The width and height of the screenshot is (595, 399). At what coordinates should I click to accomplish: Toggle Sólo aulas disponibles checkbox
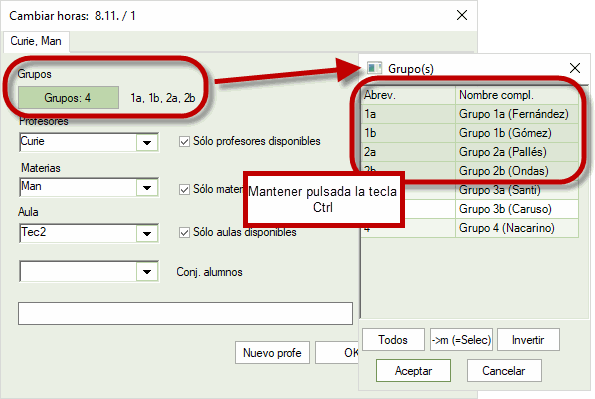point(184,232)
